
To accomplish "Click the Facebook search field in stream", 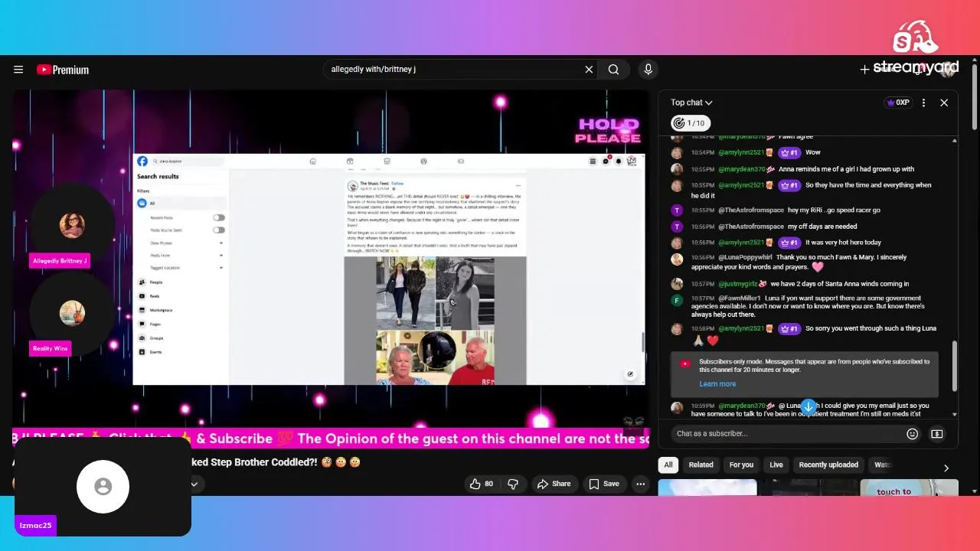I will [x=188, y=161].
